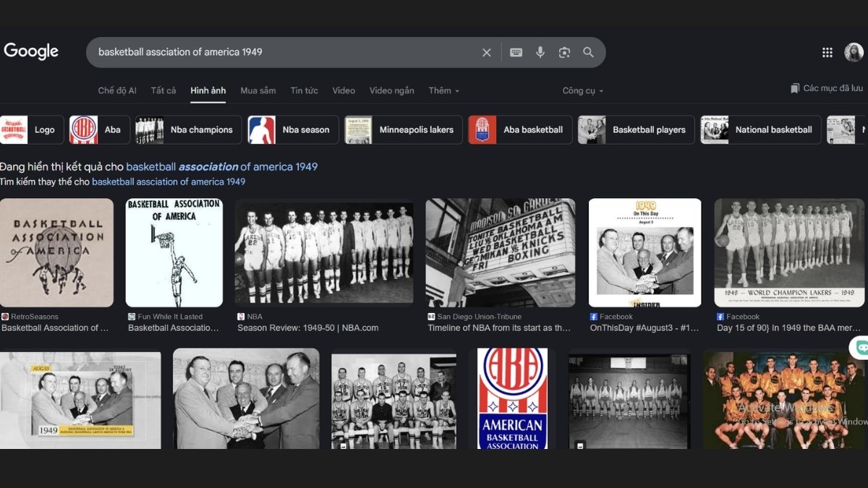Open the Google account profile avatar
Viewport: 868px width, 488px height.
pos(854,52)
